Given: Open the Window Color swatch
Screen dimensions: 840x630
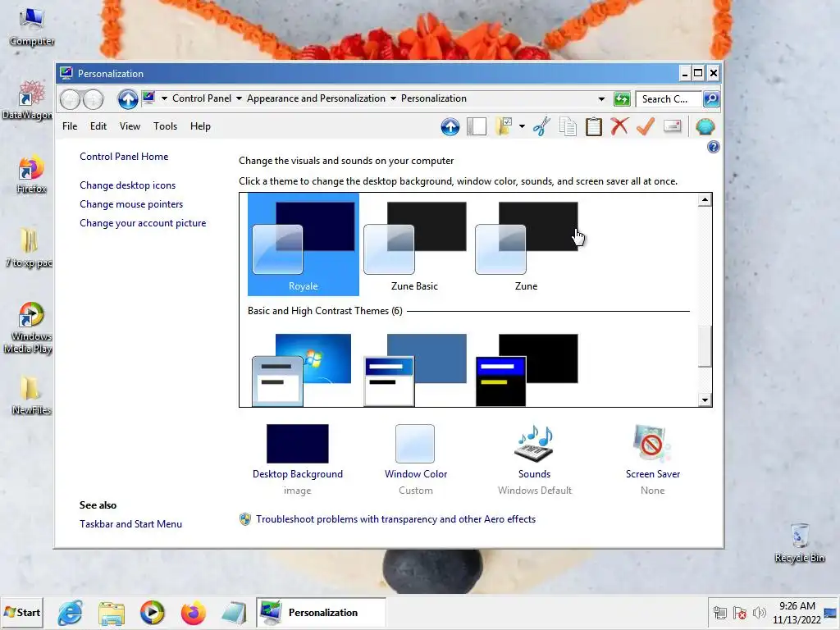Looking at the screenshot, I should tap(414, 444).
